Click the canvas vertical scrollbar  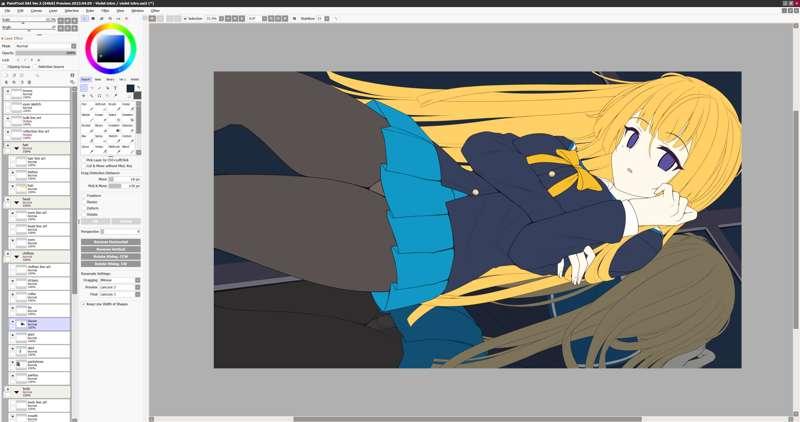click(796, 219)
